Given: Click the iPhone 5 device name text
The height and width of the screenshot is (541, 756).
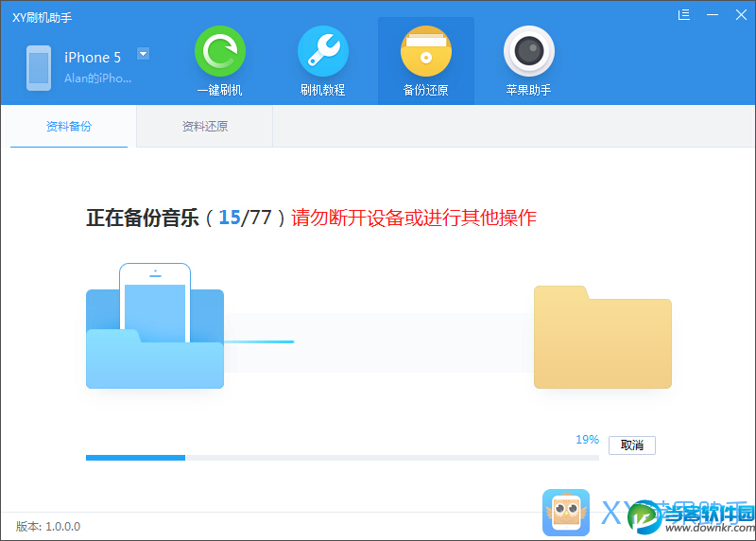Looking at the screenshot, I should tap(93, 58).
